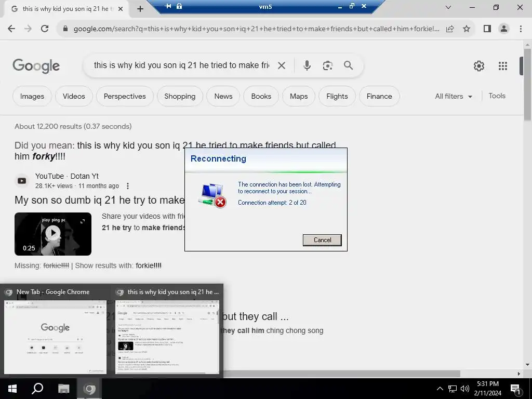The image size is (532, 399).
Task: Cancel the Reconnecting dialog
Action: [322, 240]
